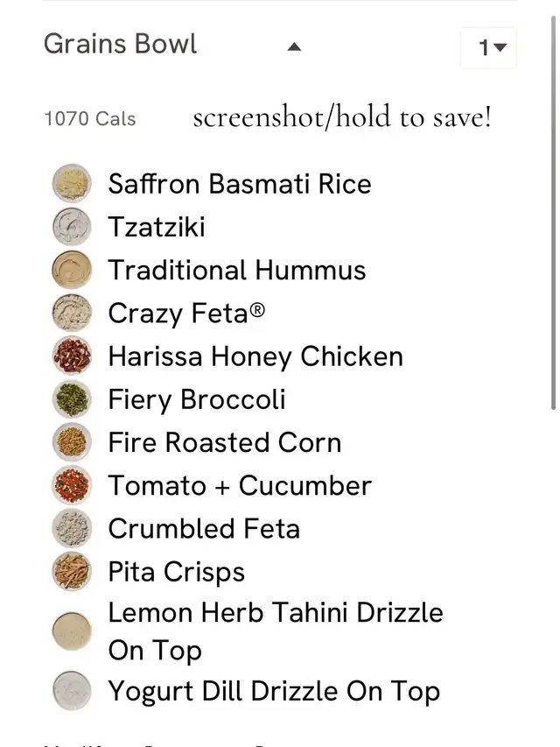This screenshot has width=560, height=747.
Task: Select the Tzatziki dip icon
Action: pyautogui.click(x=72, y=226)
